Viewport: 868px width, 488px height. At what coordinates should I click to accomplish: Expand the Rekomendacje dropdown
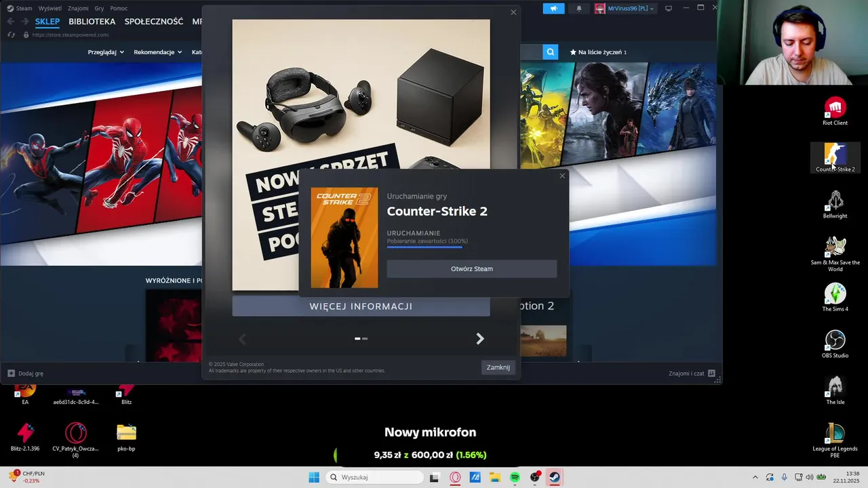pyautogui.click(x=158, y=52)
